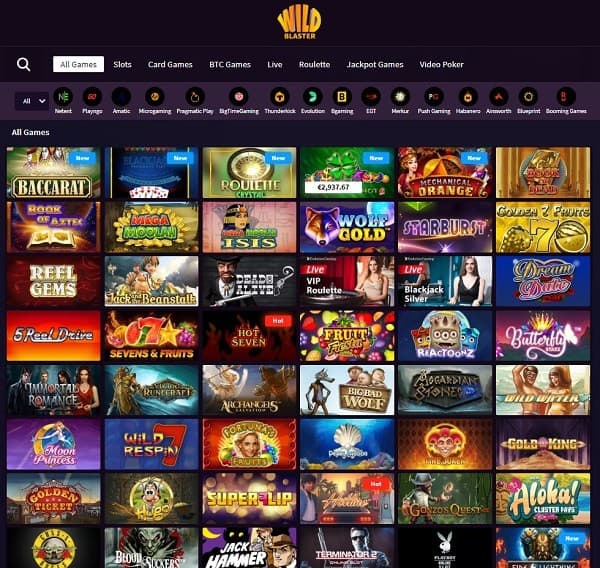Open the BTC Games category
This screenshot has height=568, width=600.
[230, 64]
